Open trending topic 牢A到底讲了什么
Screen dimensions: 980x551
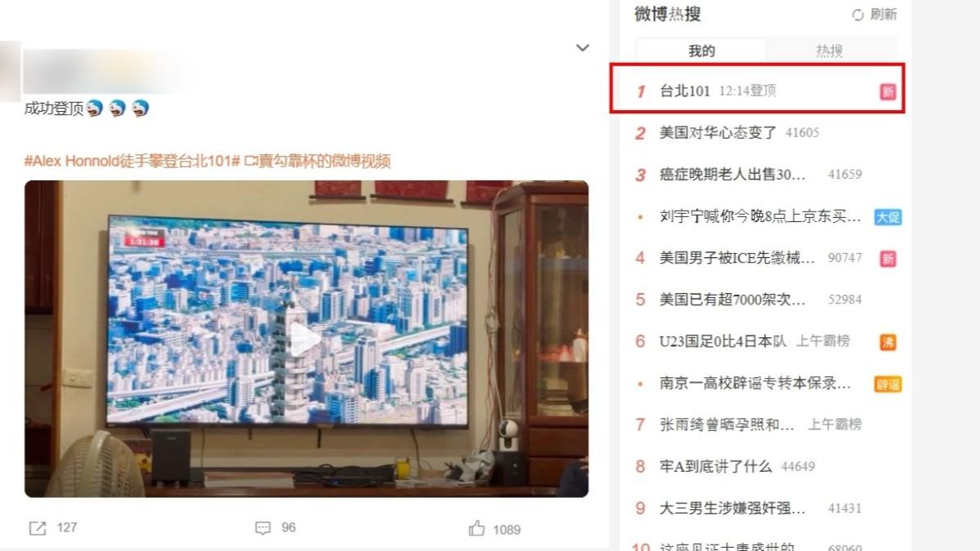pos(715,467)
